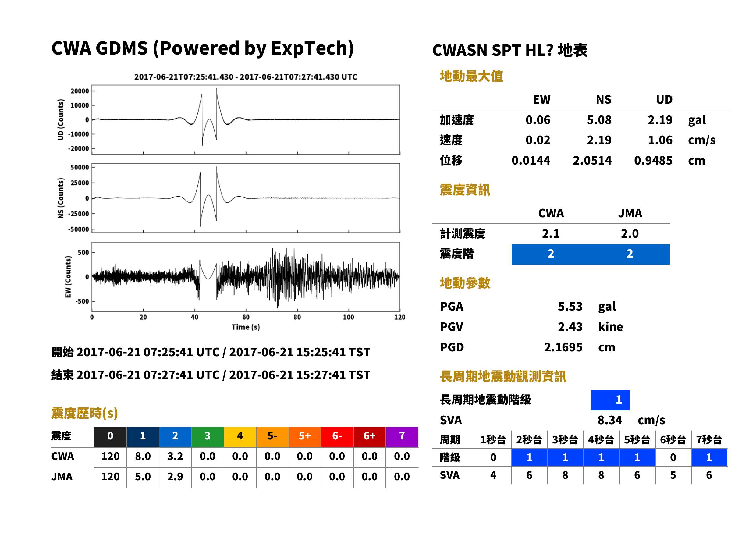Select the long-period level 1 blue box

click(x=610, y=400)
